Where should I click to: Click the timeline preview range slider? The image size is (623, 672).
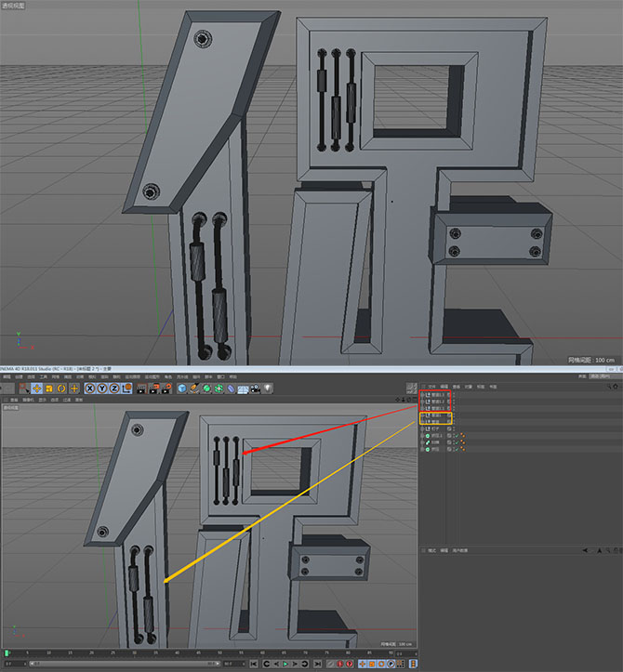125,664
